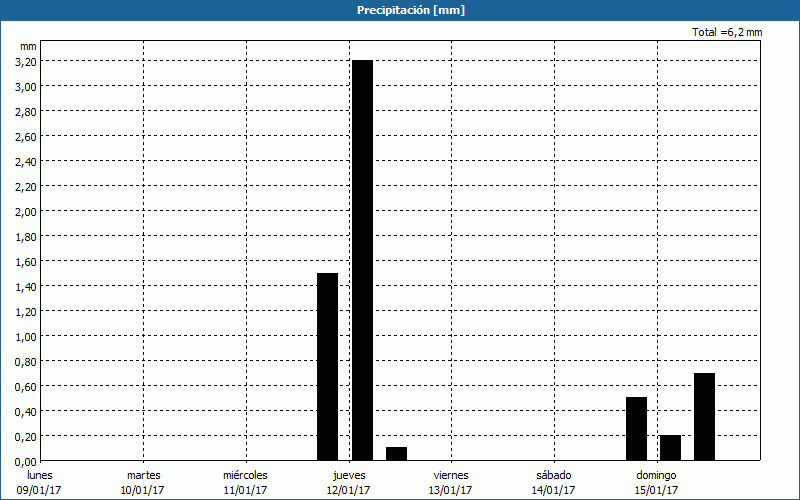Click the martes 10/01/17 axis label
This screenshot has height=500, width=800.
click(144, 482)
